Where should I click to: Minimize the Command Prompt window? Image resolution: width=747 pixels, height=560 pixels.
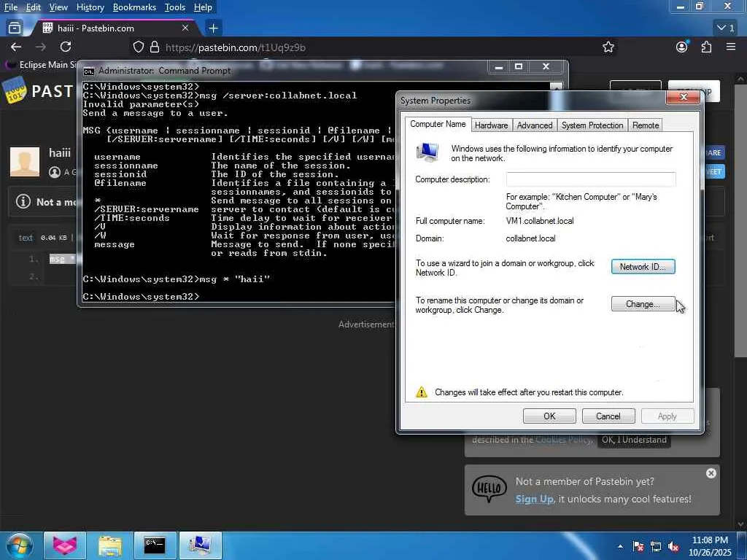tap(499, 66)
